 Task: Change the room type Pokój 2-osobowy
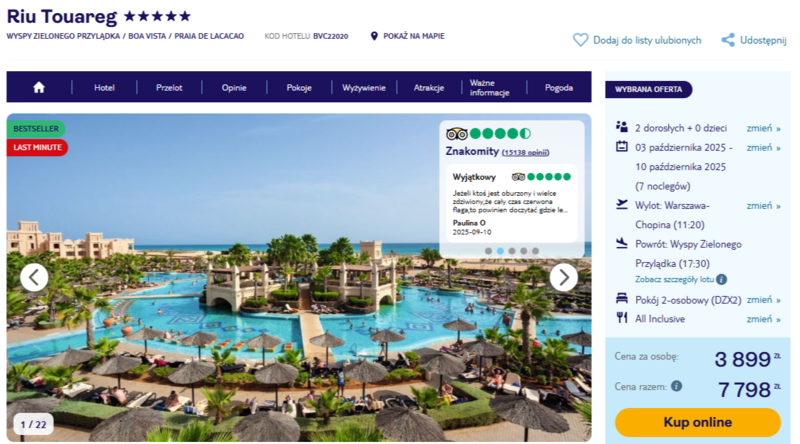point(763,300)
